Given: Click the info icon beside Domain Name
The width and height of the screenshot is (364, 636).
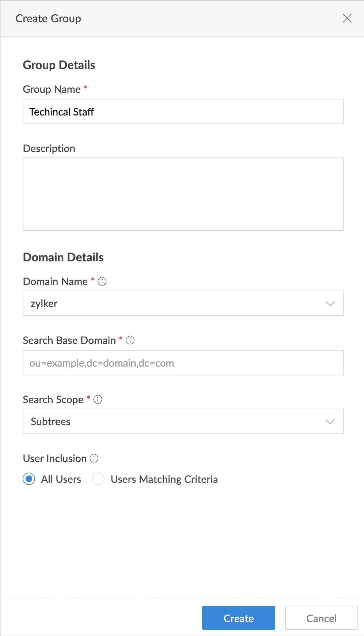Looking at the screenshot, I should (x=102, y=281).
